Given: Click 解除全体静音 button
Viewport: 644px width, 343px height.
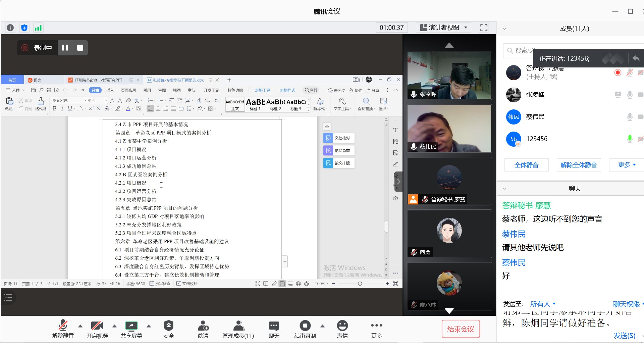Looking at the screenshot, I should [x=579, y=165].
